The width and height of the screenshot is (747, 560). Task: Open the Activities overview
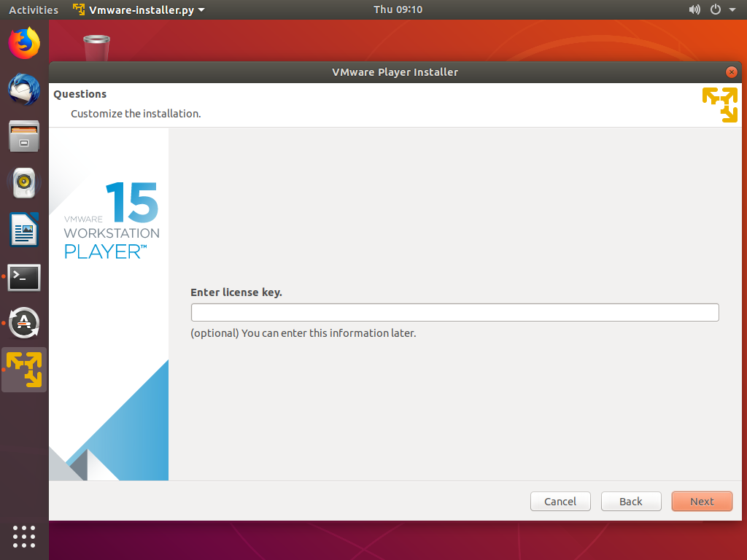click(34, 9)
